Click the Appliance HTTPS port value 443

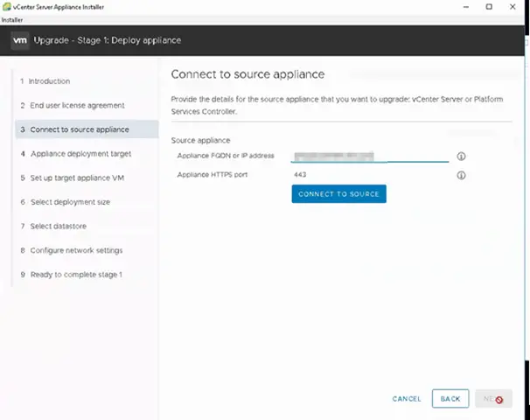point(300,175)
